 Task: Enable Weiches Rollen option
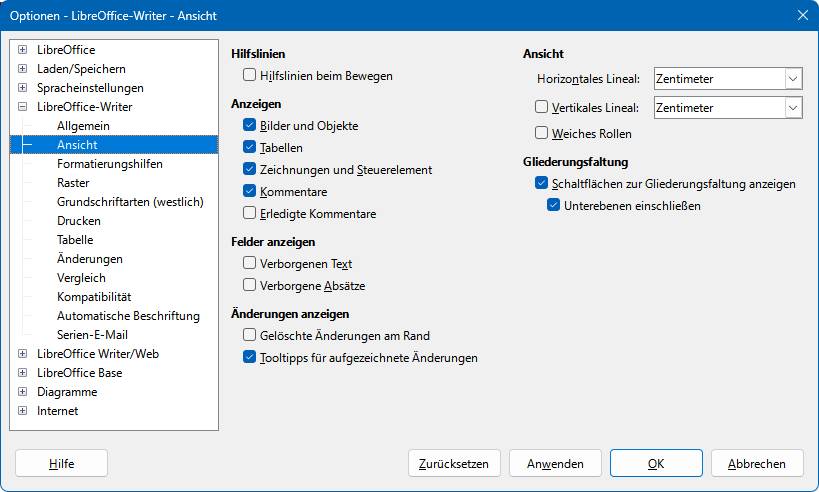point(542,133)
